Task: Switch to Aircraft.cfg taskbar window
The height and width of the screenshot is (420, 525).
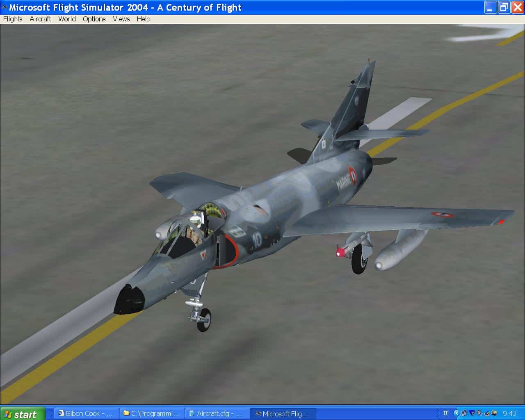Action: [x=217, y=413]
